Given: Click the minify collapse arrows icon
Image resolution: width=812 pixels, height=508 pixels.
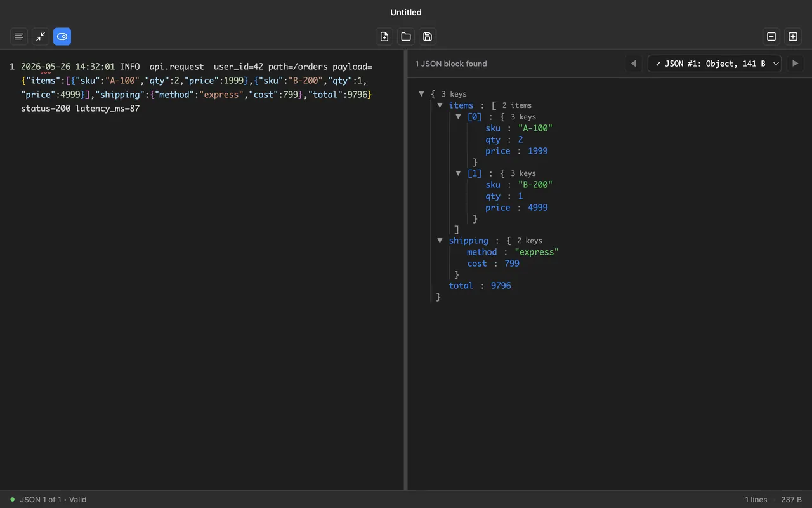Looking at the screenshot, I should (x=41, y=37).
